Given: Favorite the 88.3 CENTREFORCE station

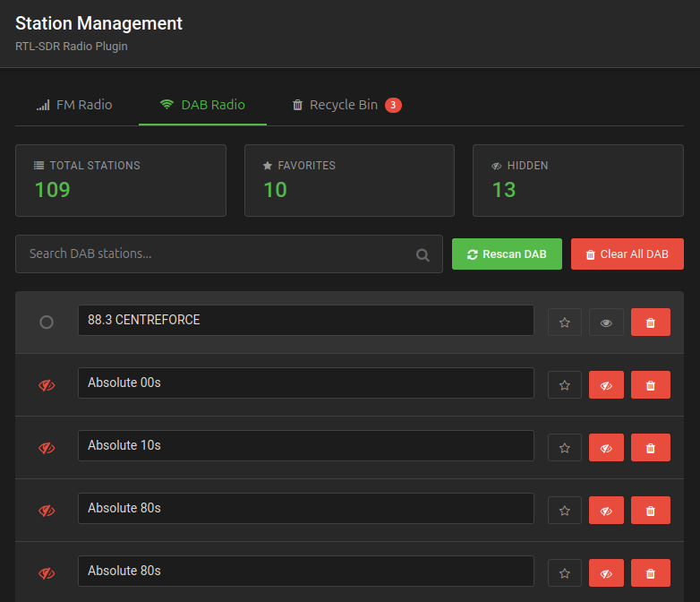Looking at the screenshot, I should pos(564,322).
